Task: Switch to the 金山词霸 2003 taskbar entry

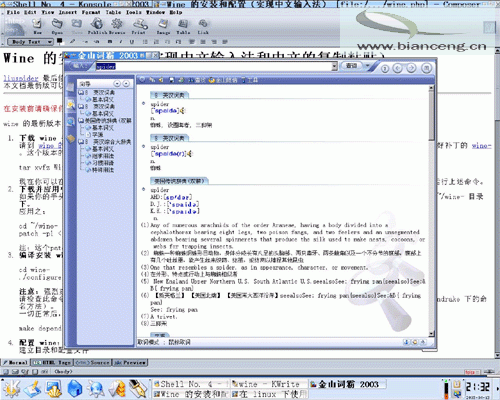Action: point(347,384)
